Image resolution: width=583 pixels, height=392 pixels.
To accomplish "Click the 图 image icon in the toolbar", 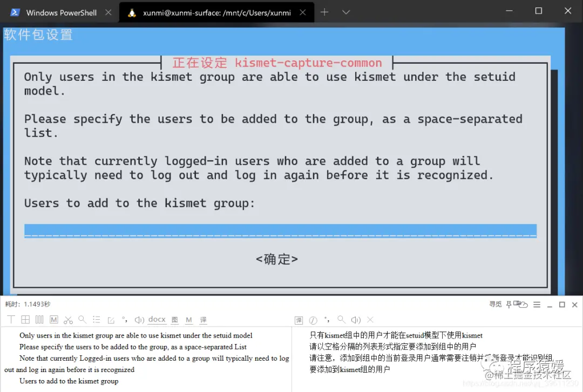I will pos(175,319).
